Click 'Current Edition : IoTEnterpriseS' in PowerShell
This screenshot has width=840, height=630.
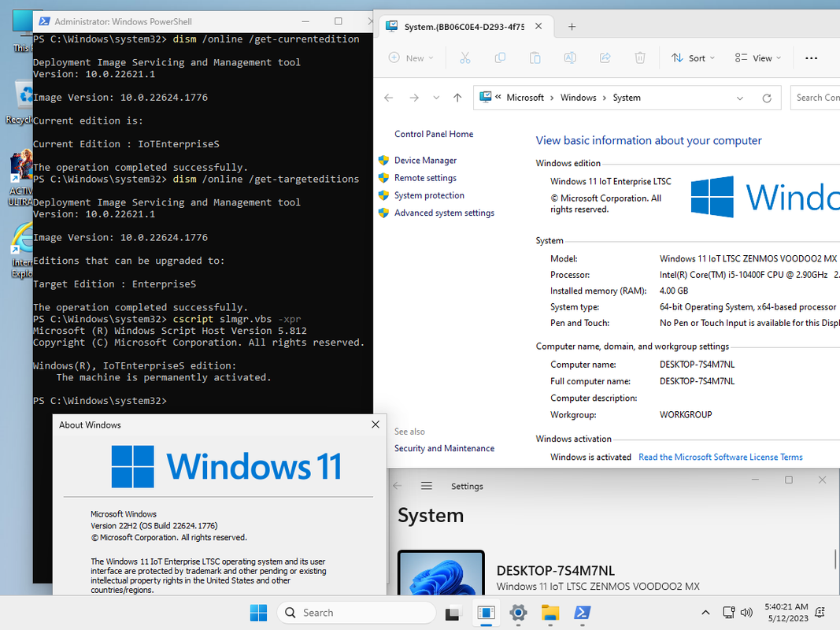point(126,144)
